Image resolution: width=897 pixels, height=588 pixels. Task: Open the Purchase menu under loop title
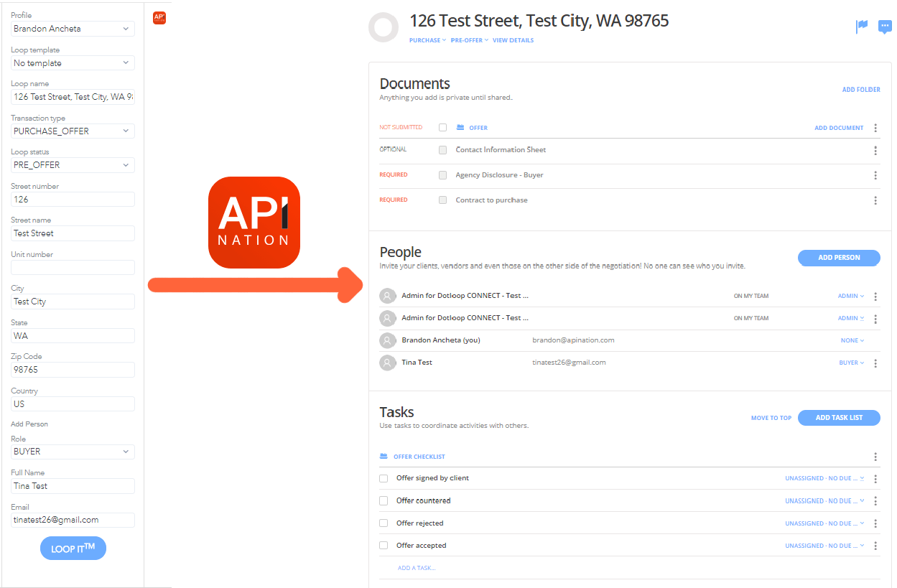(427, 40)
